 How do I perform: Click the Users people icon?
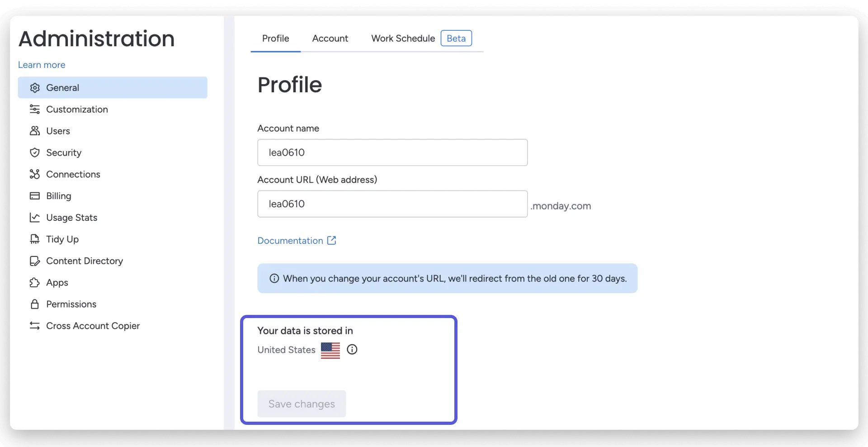35,131
